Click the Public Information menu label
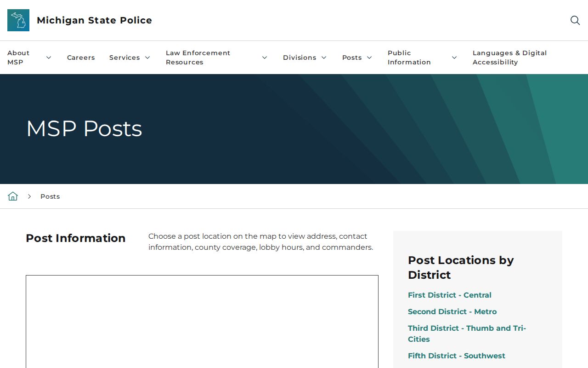The width and height of the screenshot is (588, 368). click(409, 57)
